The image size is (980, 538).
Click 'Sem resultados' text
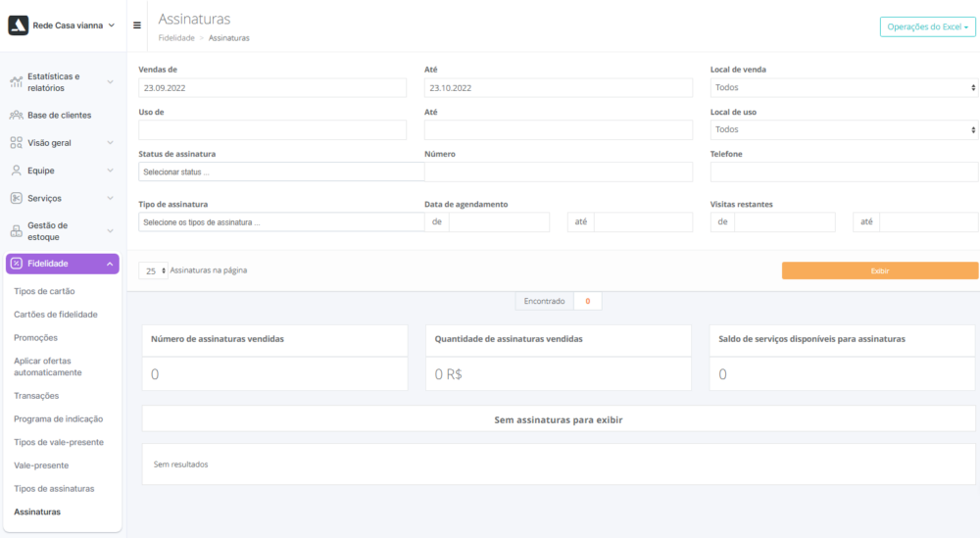180,465
